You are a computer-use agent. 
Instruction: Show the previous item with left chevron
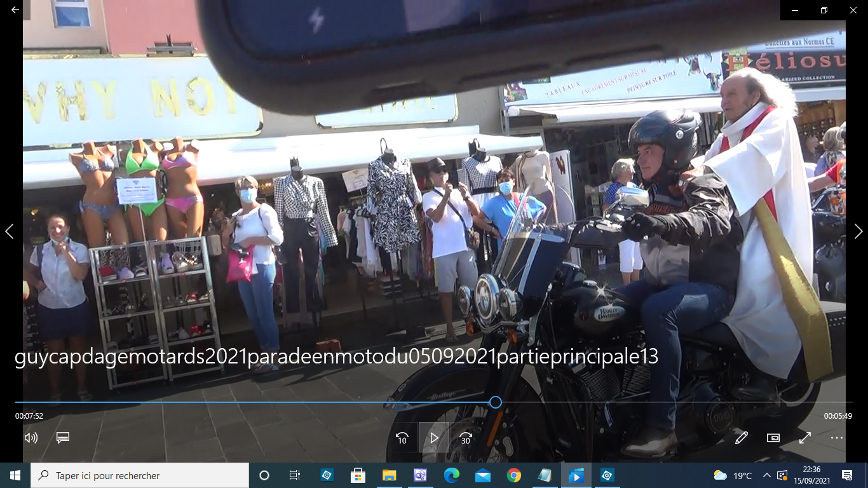click(9, 231)
